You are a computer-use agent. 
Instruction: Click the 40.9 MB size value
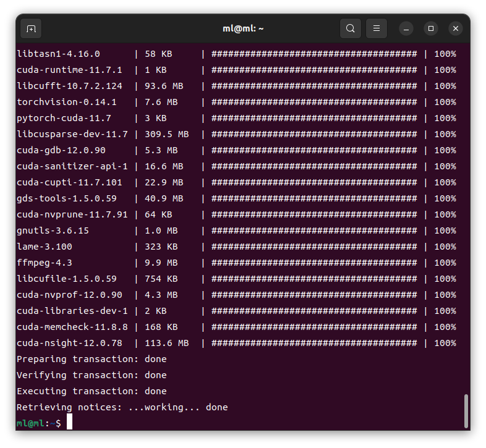click(164, 198)
